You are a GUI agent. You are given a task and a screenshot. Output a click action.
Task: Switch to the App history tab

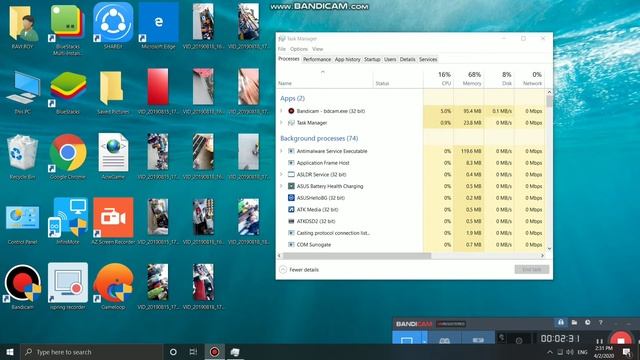click(347, 59)
